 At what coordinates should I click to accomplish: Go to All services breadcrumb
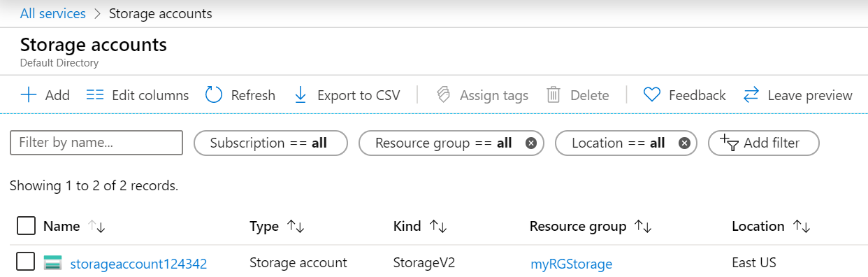53,13
